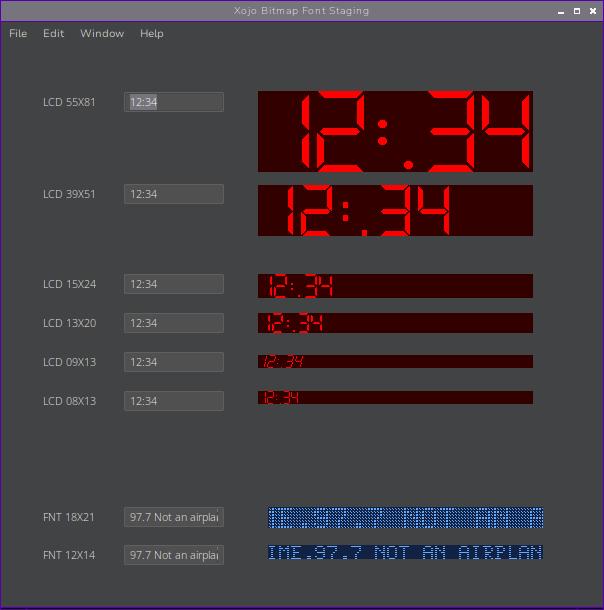Click the LCD 08X13 red display strip
The width and height of the screenshot is (604, 610).
coord(395,397)
